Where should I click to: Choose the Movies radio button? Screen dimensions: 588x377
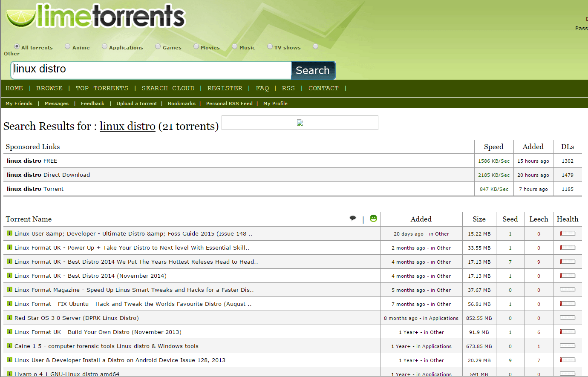196,46
